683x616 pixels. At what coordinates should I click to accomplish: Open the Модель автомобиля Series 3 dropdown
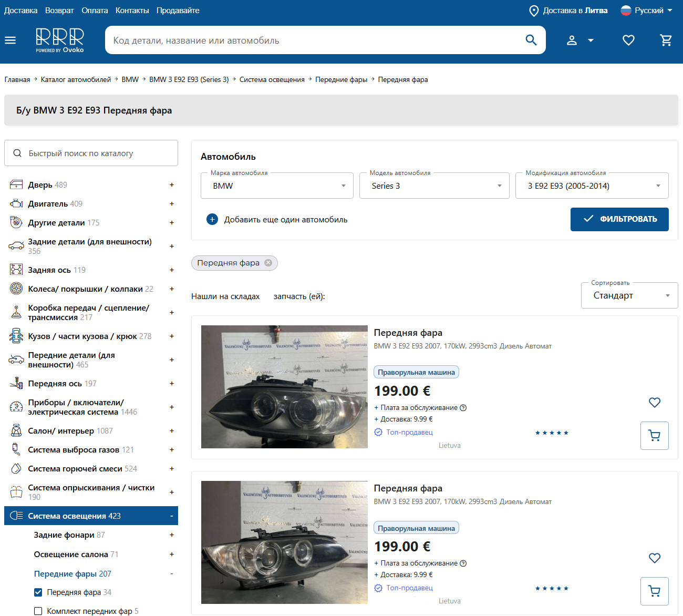pos(434,186)
